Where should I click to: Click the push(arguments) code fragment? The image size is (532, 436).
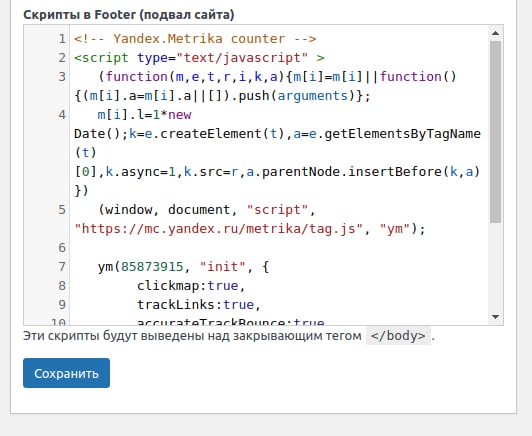298,96
